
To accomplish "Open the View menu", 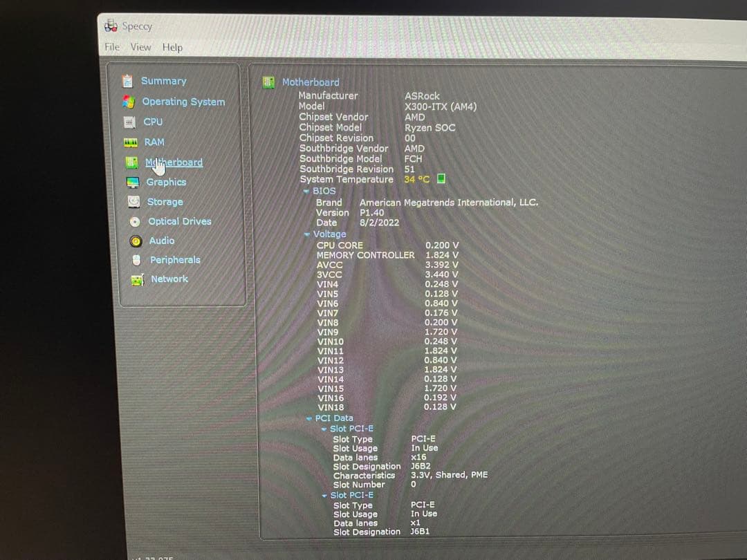I will pyautogui.click(x=140, y=48).
